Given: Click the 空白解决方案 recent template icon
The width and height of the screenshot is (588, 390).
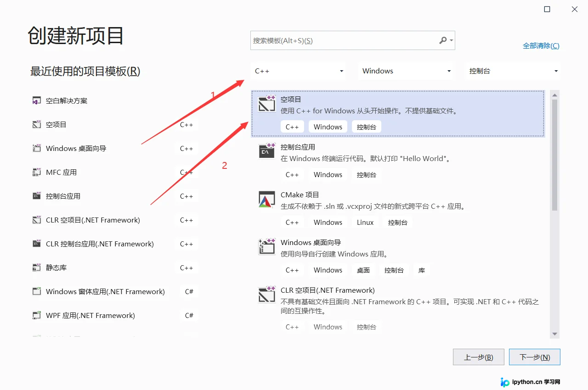Looking at the screenshot, I should click(x=37, y=100).
